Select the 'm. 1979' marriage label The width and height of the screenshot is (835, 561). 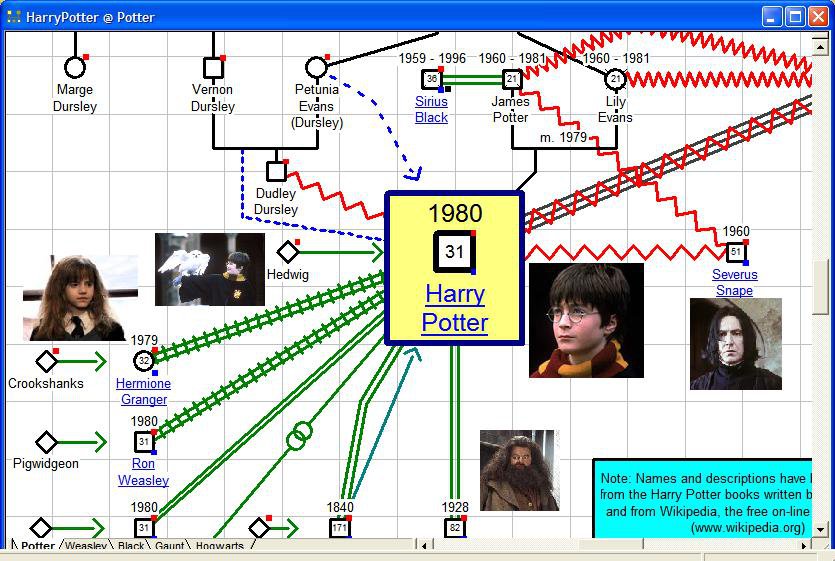(563, 137)
